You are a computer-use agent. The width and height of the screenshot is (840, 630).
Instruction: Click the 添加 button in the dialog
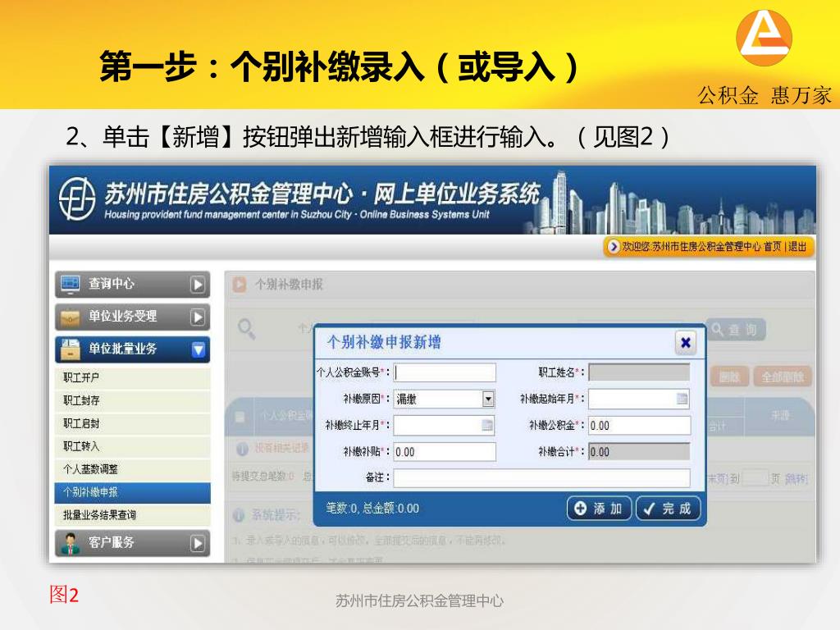pyautogui.click(x=599, y=508)
